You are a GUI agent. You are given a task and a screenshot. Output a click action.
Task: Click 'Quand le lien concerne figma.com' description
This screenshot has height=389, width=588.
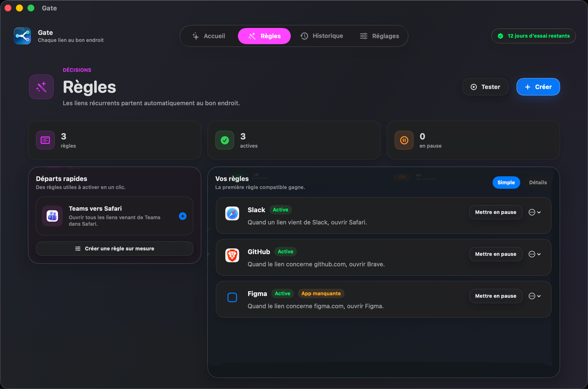[x=316, y=306]
